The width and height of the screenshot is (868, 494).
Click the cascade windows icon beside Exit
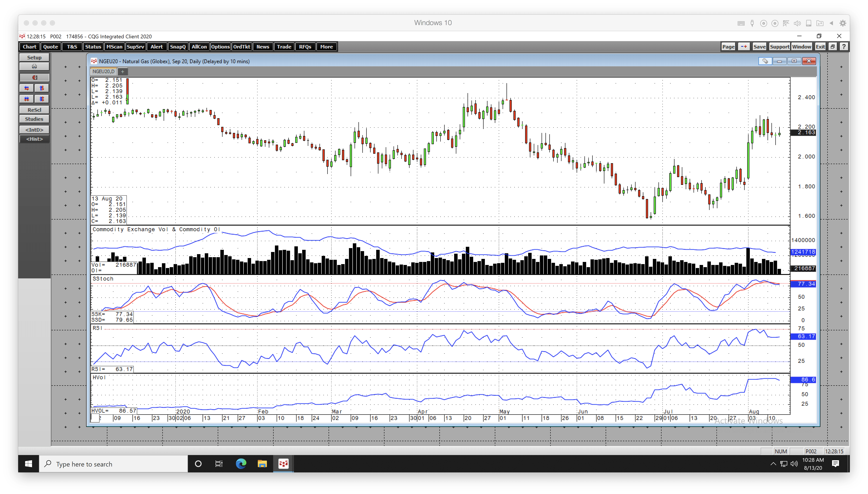click(x=833, y=47)
